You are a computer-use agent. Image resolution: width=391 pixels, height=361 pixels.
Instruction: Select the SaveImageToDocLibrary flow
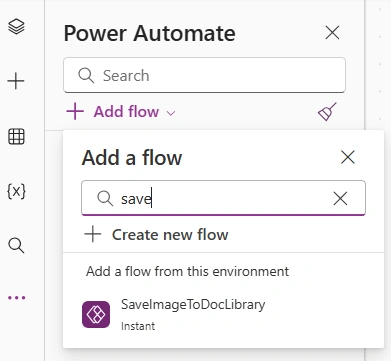[223, 314]
